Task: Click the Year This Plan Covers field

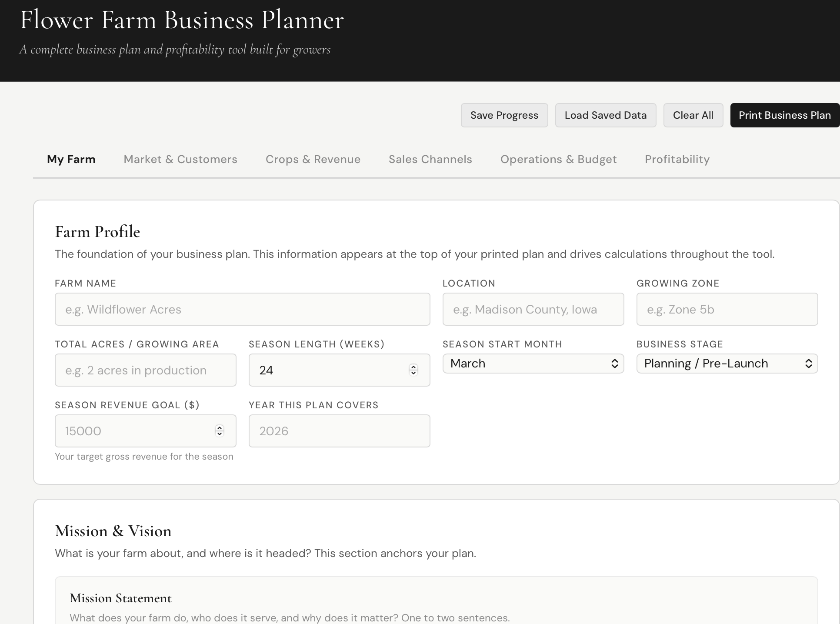Action: pyautogui.click(x=339, y=431)
